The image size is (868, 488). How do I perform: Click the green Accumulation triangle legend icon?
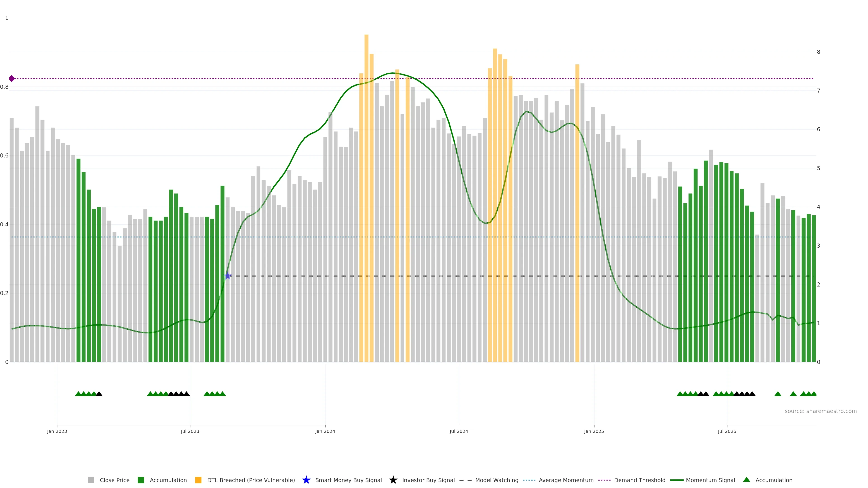tap(746, 480)
